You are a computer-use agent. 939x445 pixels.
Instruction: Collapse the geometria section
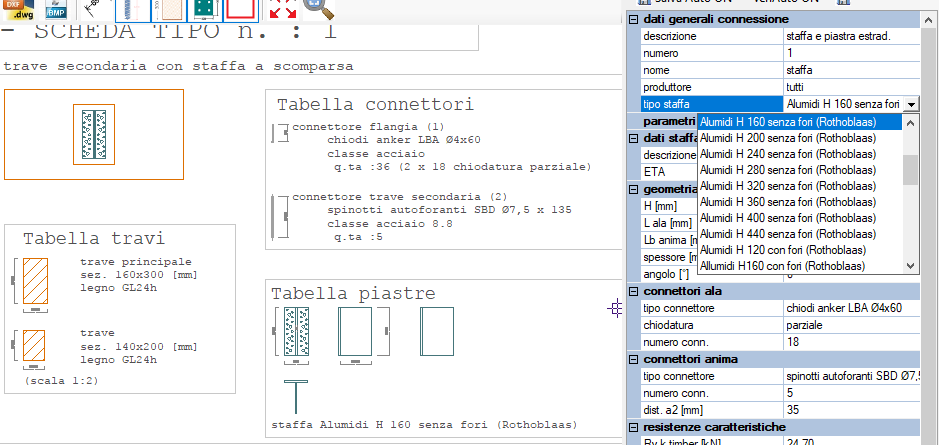(x=634, y=189)
